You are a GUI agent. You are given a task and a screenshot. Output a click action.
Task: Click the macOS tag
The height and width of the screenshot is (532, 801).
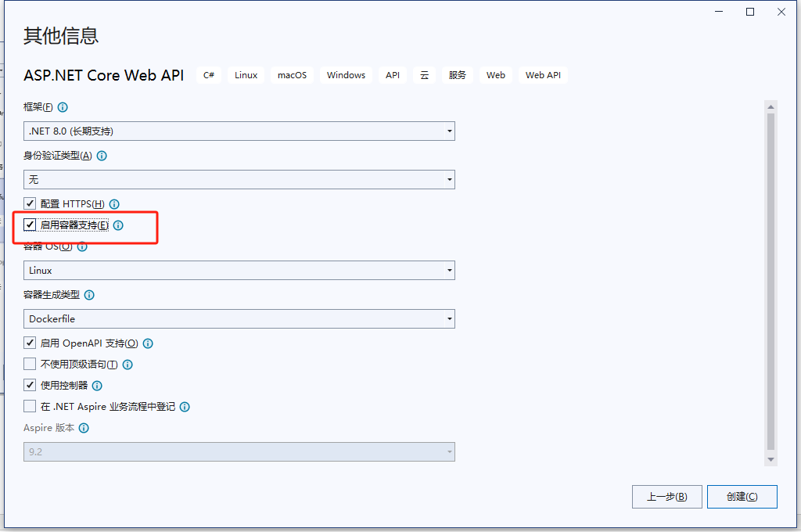[293, 75]
